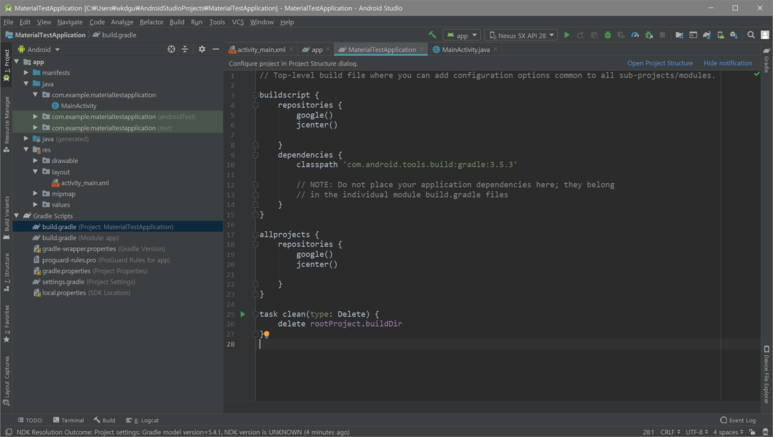
Task: Open the UTF-8 encoding selector
Action: click(x=697, y=432)
